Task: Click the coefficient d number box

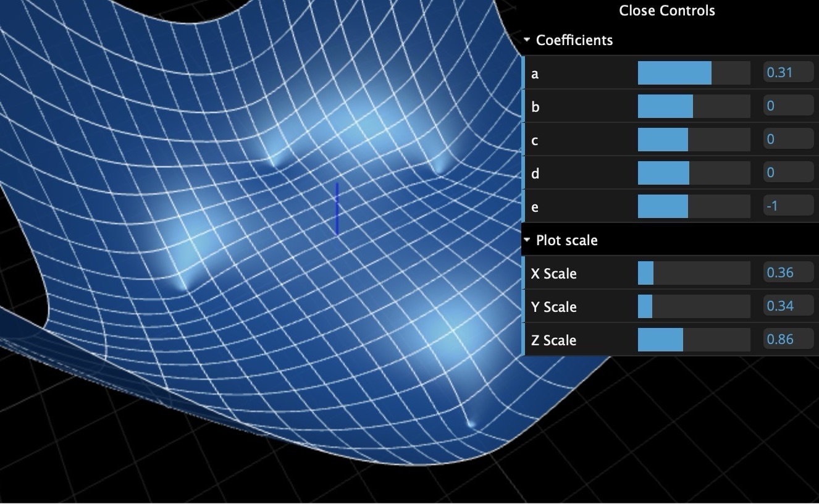Action: (787, 172)
